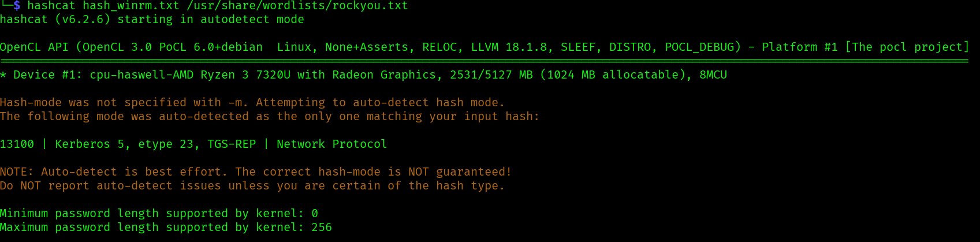
Task: Click the hashcat version (v6.2.6) text
Action: 83,20
